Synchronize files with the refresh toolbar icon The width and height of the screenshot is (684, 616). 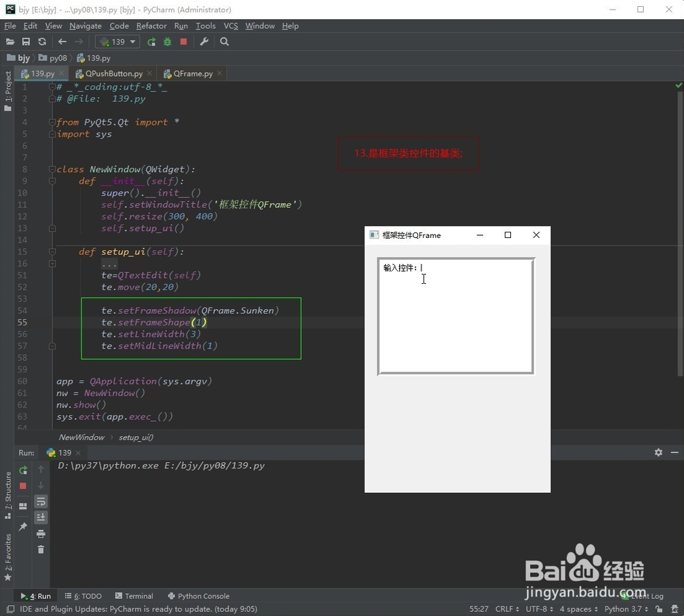(42, 42)
